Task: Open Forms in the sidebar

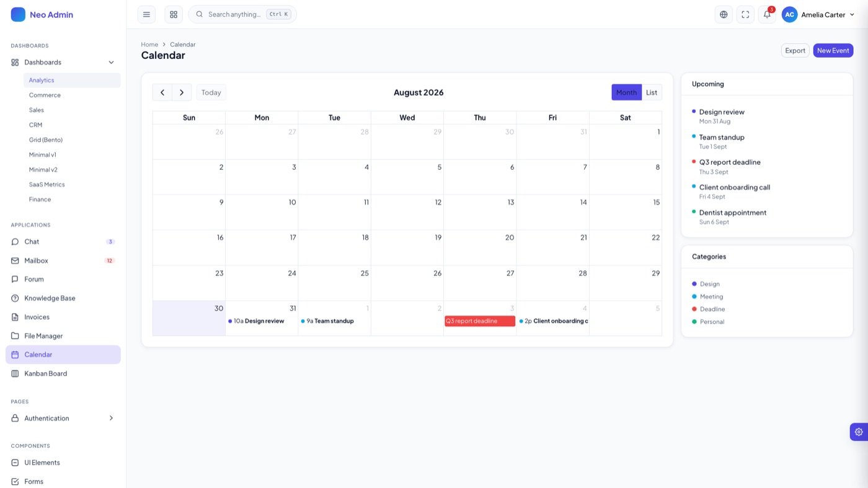Action: click(x=63, y=481)
